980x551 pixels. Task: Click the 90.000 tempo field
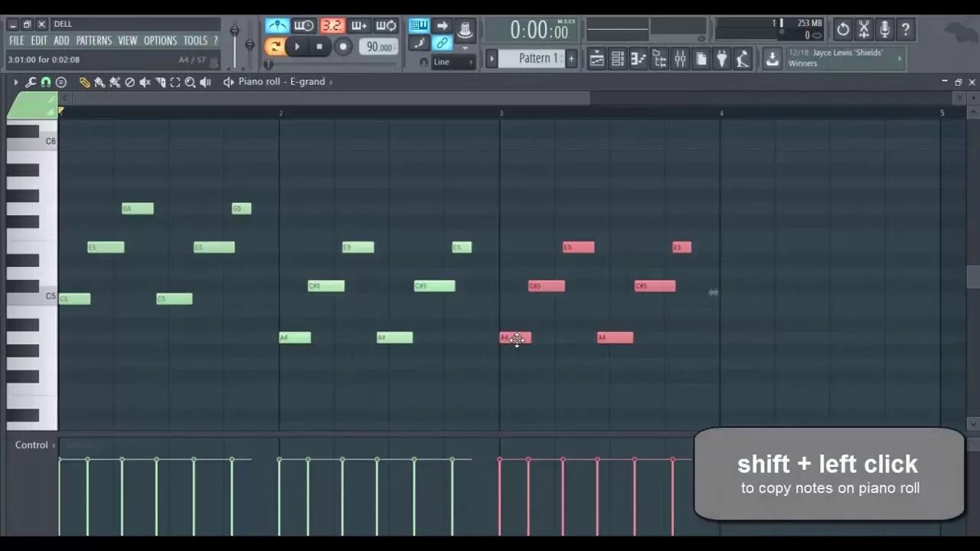(x=378, y=47)
